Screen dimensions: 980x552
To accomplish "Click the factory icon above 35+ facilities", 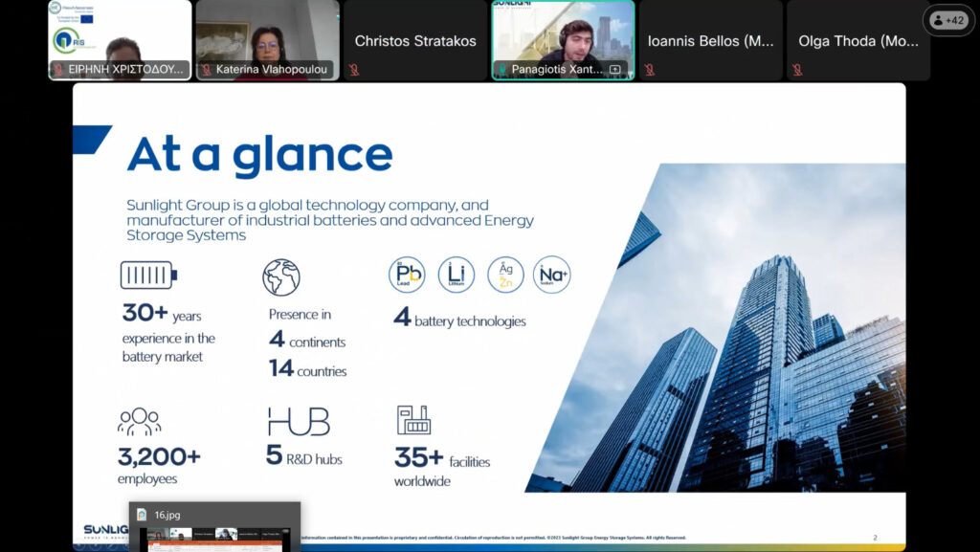I will click(x=413, y=420).
